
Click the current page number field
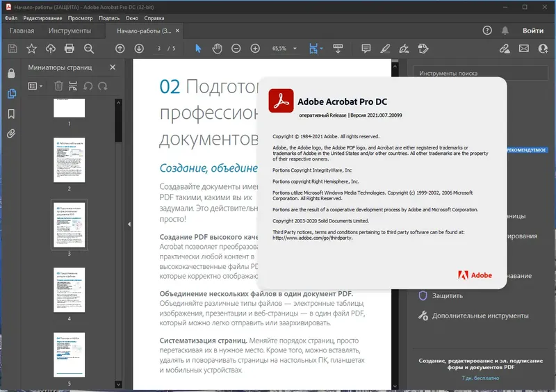(x=159, y=49)
